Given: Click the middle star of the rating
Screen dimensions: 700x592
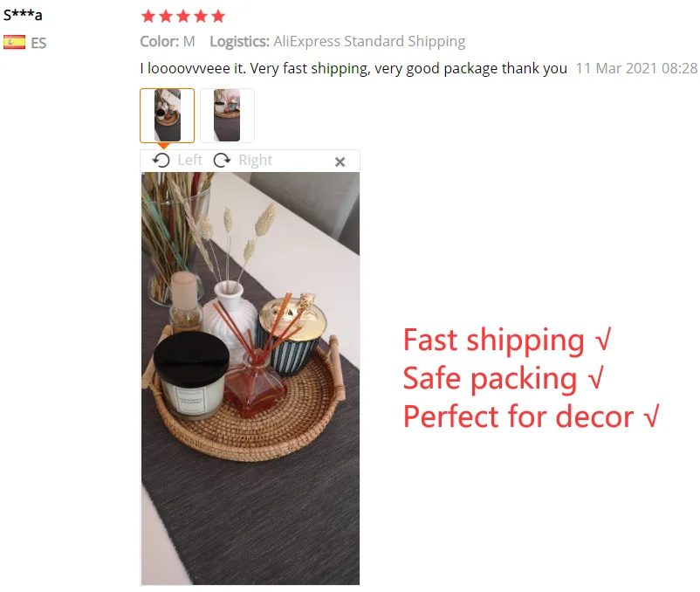Looking at the screenshot, I should tap(183, 17).
